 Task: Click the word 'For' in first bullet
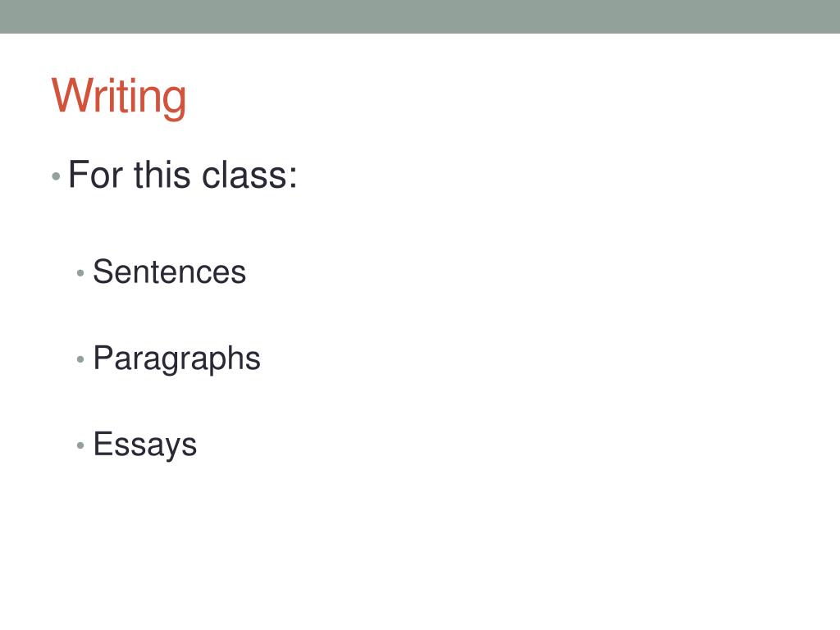pyautogui.click(x=97, y=175)
